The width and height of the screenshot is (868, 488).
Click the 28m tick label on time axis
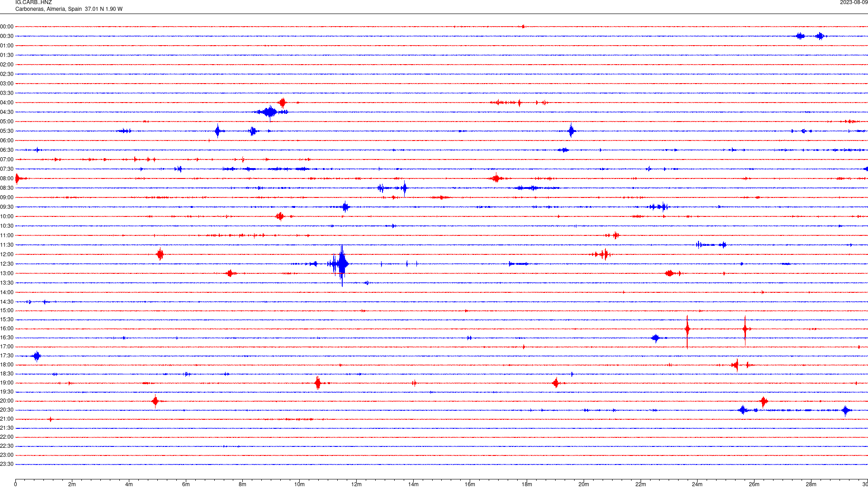click(x=811, y=484)
